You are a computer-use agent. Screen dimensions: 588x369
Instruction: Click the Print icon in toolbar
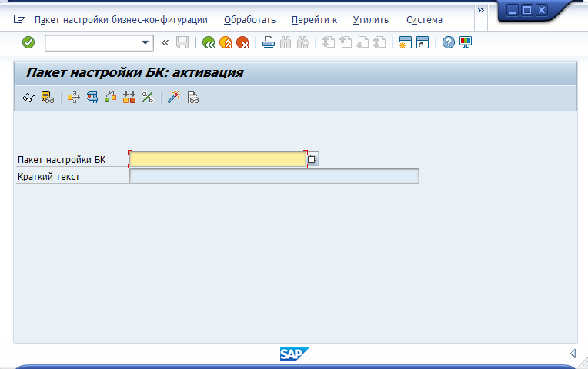(x=268, y=43)
